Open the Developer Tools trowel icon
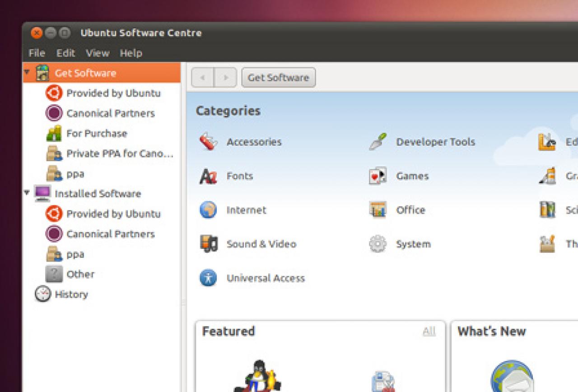Viewport: 578px width, 392px height. (378, 142)
